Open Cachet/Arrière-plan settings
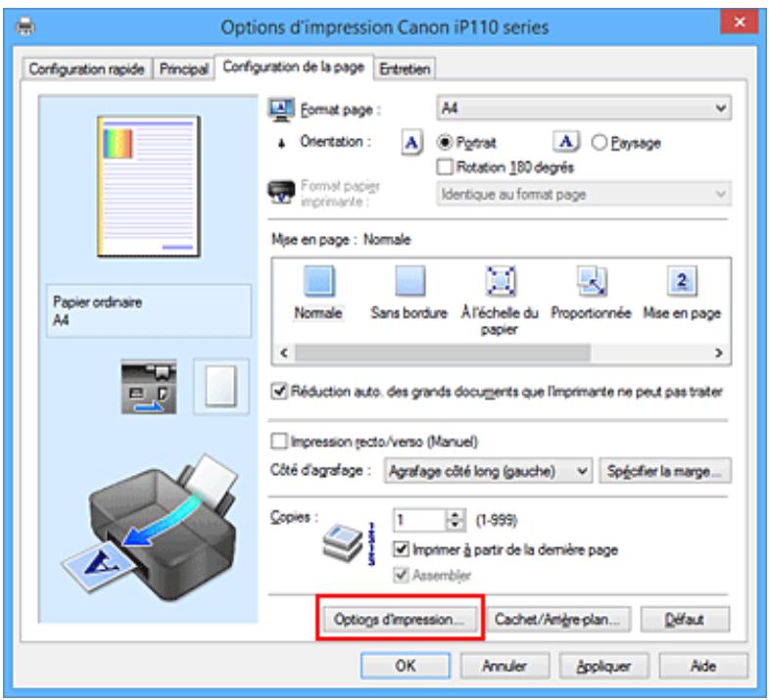The image size is (769, 700). click(558, 620)
